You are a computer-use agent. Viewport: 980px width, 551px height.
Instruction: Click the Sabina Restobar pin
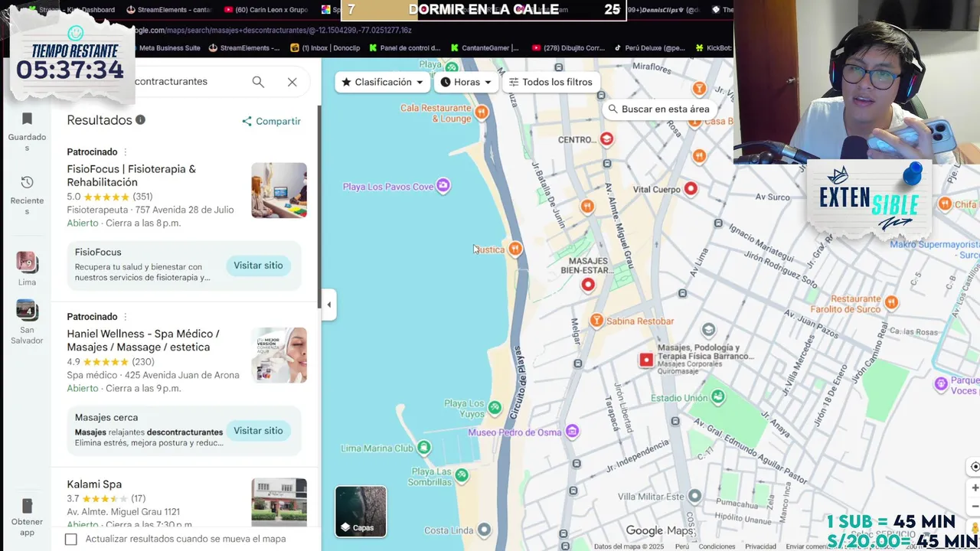596,321
